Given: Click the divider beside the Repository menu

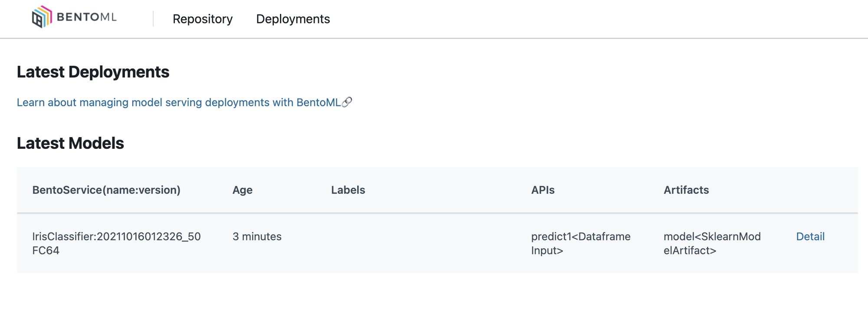Looking at the screenshot, I should tap(153, 19).
